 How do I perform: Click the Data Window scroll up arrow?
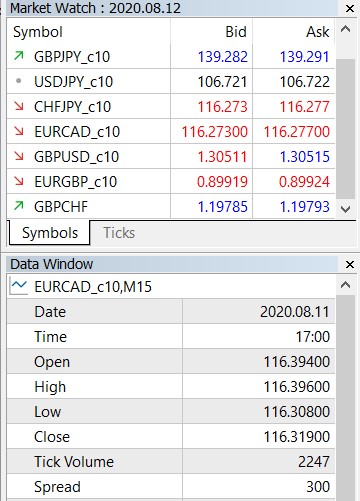345,285
